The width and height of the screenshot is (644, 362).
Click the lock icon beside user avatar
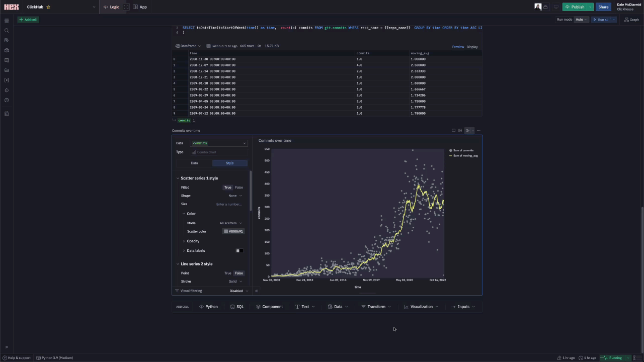[x=545, y=7]
